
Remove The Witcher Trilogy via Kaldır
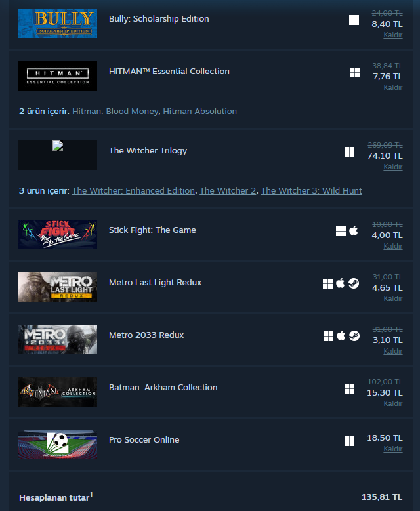393,167
